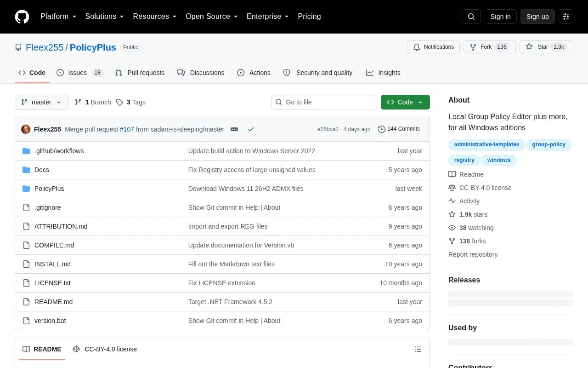This screenshot has height=368, width=588.
Task: Open the Releases heading link
Action: (464, 280)
